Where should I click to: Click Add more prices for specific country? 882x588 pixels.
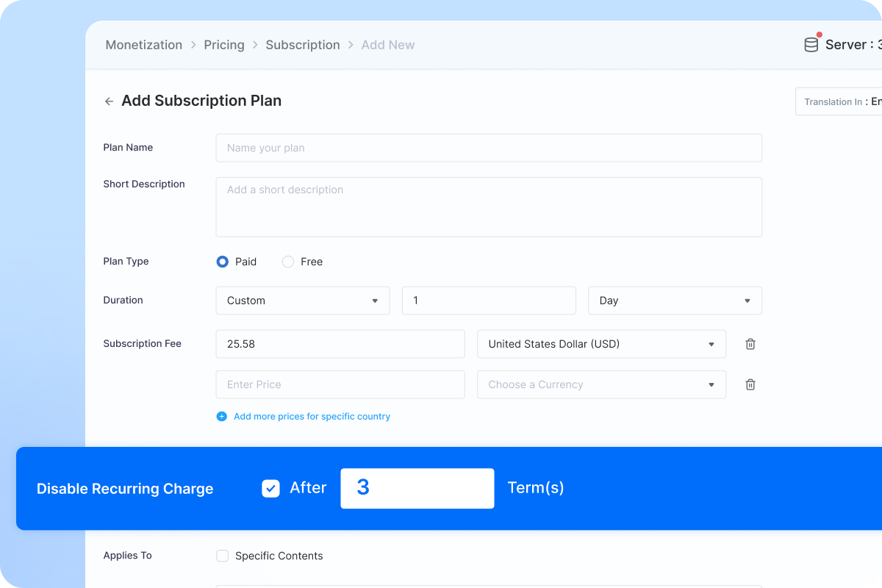pos(312,417)
